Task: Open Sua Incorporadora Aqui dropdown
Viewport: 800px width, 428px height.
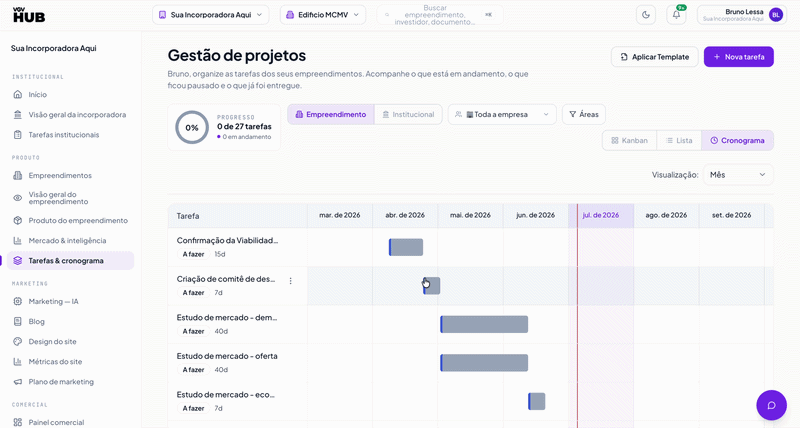Action: [211, 15]
